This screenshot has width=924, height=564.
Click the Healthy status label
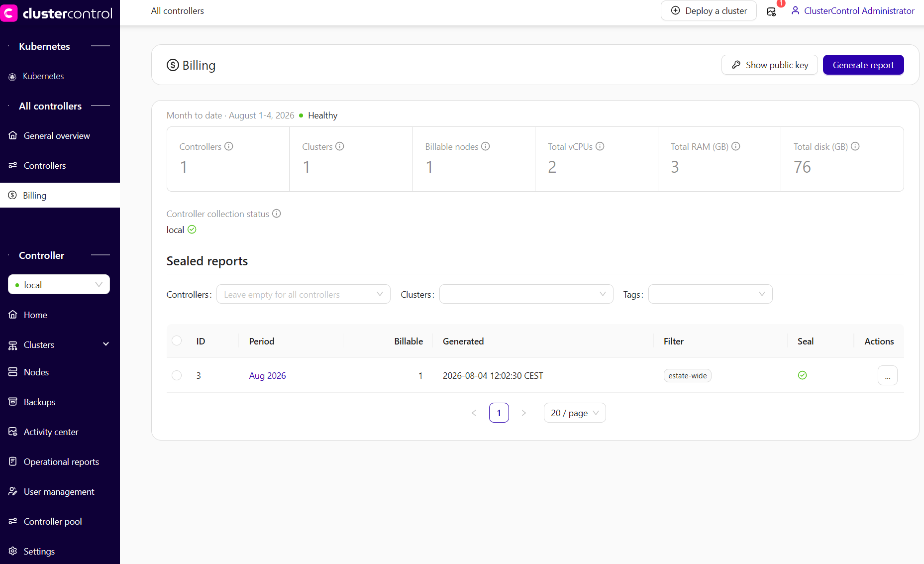point(322,115)
